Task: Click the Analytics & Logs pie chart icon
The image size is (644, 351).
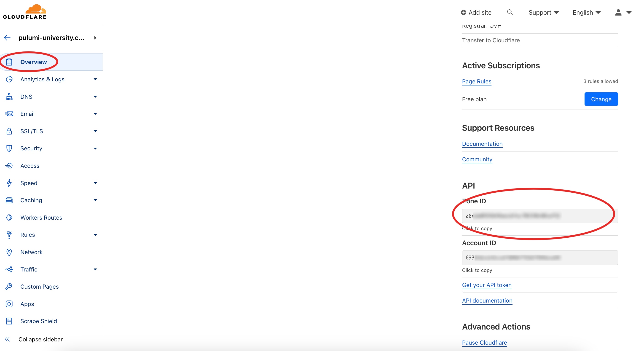Action: pyautogui.click(x=9, y=79)
